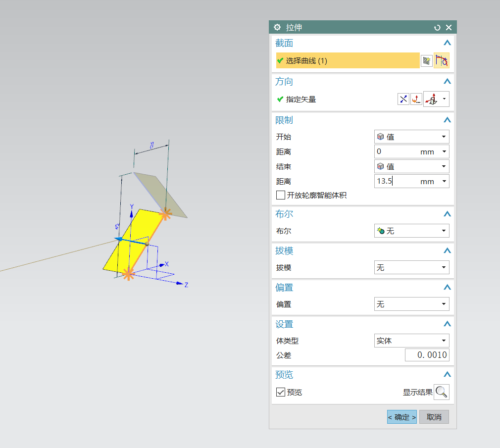
Task: Open the end distance options arrow
Action: [444, 181]
